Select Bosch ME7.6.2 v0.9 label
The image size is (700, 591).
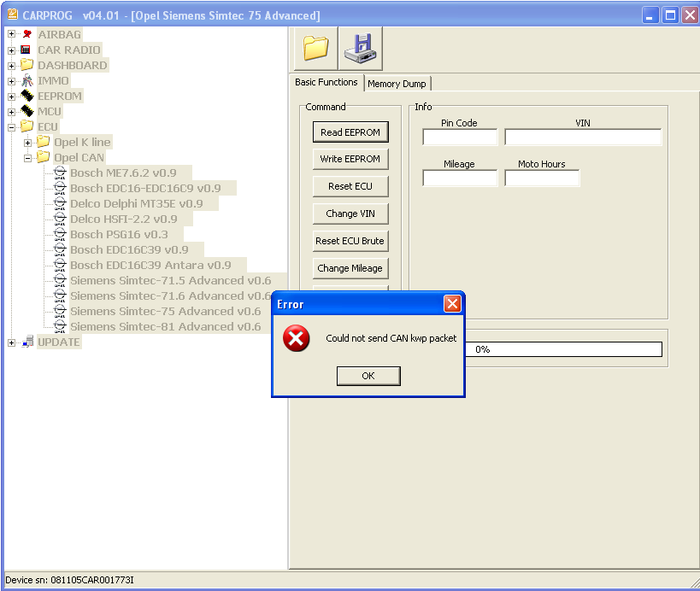(123, 173)
